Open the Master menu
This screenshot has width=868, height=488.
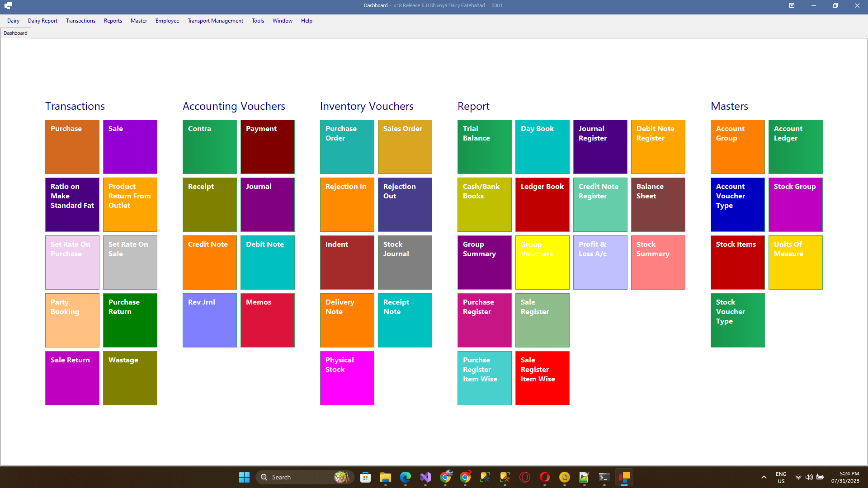(139, 21)
